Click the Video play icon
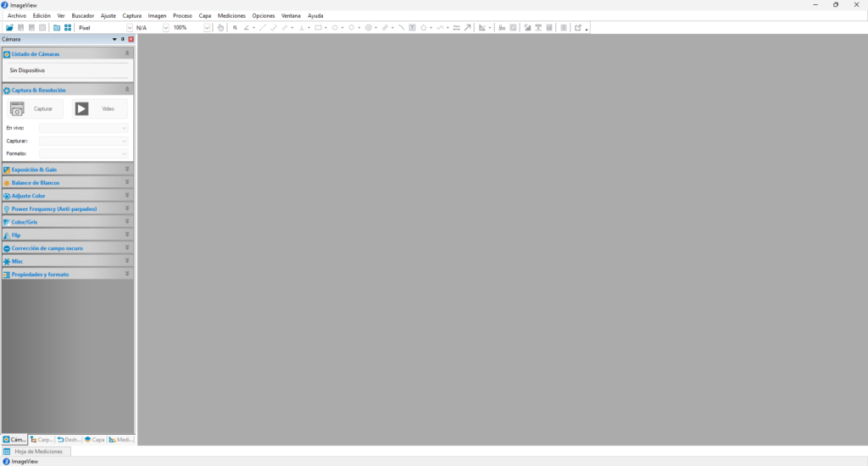 click(82, 109)
